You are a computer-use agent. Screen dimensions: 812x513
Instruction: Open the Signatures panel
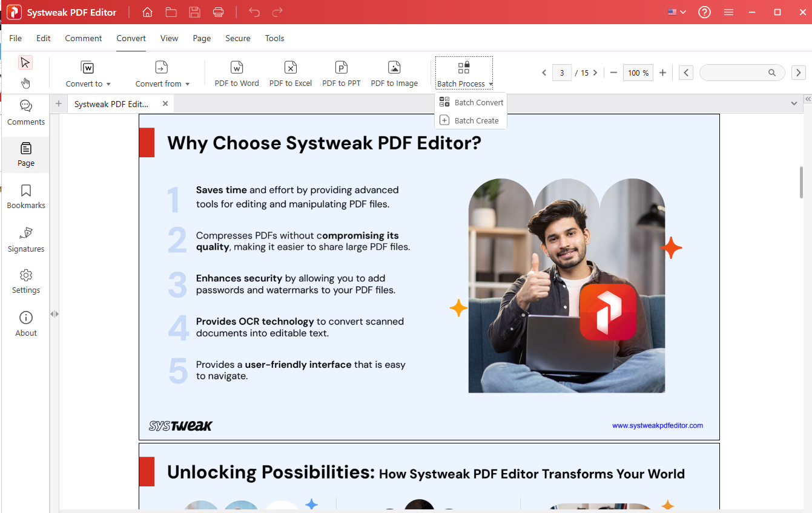25,239
